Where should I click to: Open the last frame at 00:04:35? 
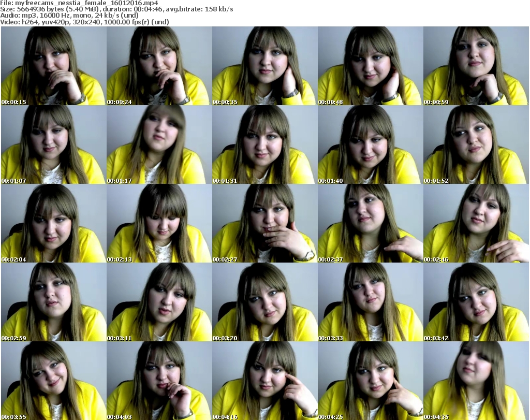pyautogui.click(x=476, y=381)
